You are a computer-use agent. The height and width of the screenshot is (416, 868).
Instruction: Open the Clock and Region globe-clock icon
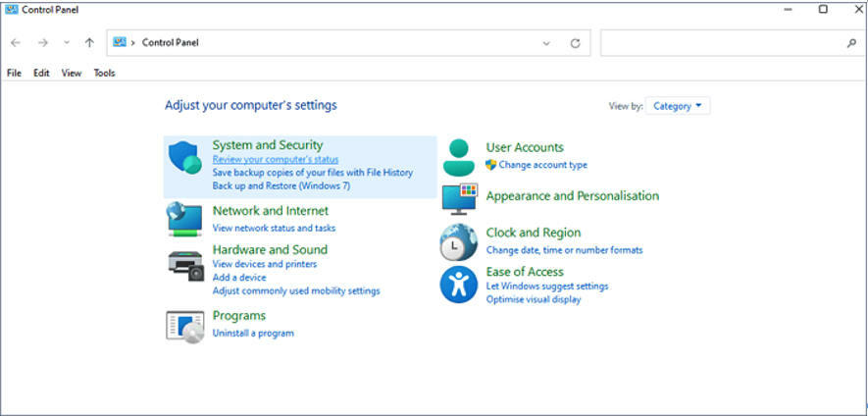click(458, 242)
